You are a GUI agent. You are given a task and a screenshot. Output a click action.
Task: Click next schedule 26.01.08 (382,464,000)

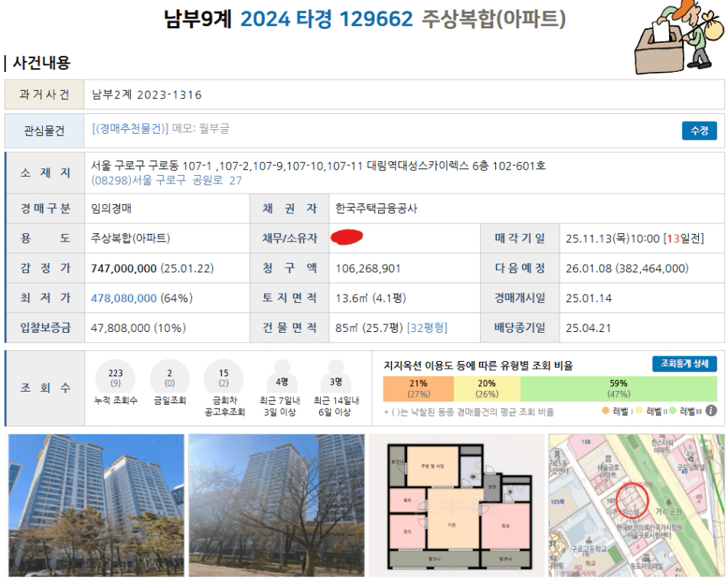click(x=627, y=268)
